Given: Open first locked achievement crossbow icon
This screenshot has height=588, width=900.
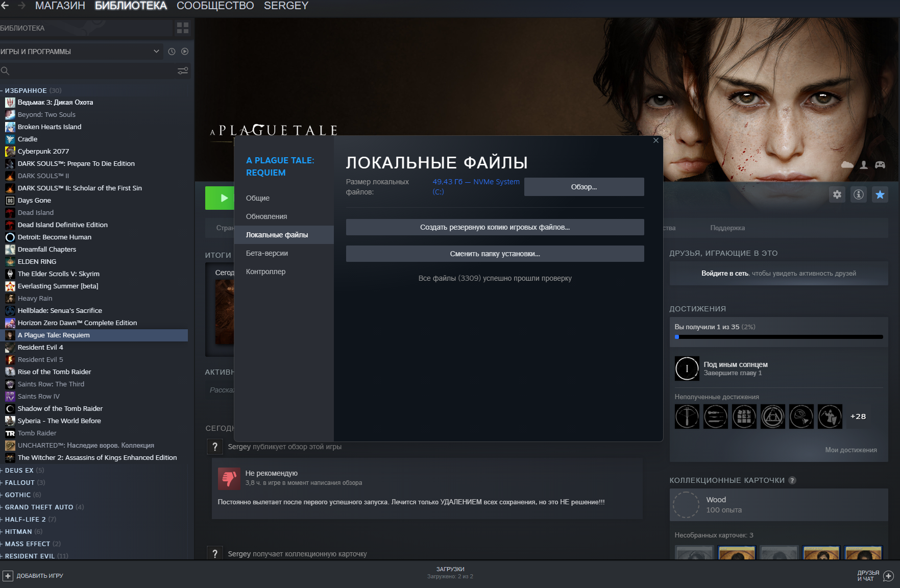Looking at the screenshot, I should 687,416.
